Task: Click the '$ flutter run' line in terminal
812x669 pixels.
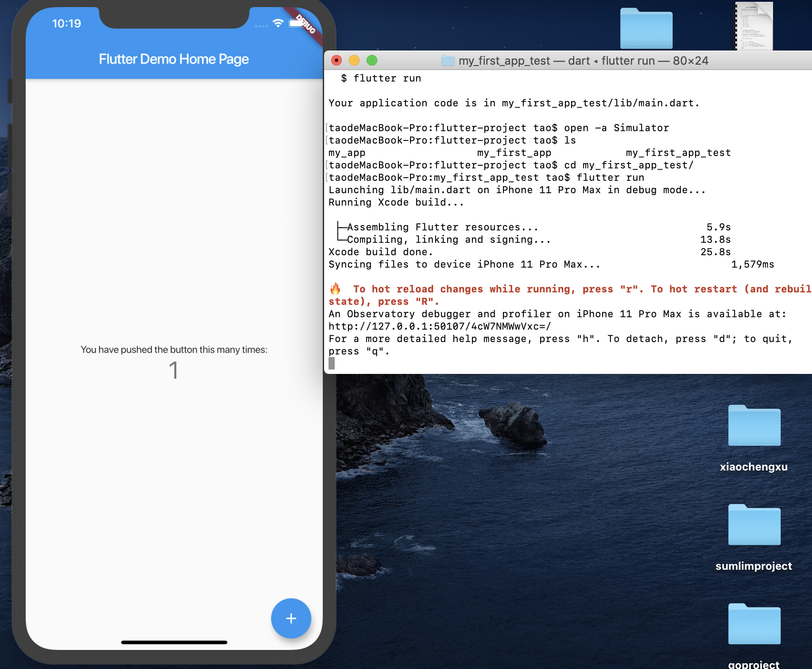Action: (x=381, y=78)
